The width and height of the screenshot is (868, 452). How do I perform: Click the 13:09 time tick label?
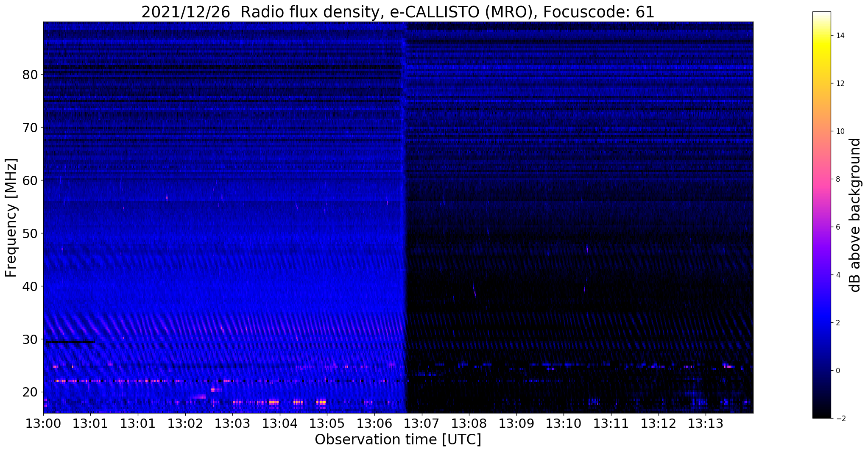point(516,424)
